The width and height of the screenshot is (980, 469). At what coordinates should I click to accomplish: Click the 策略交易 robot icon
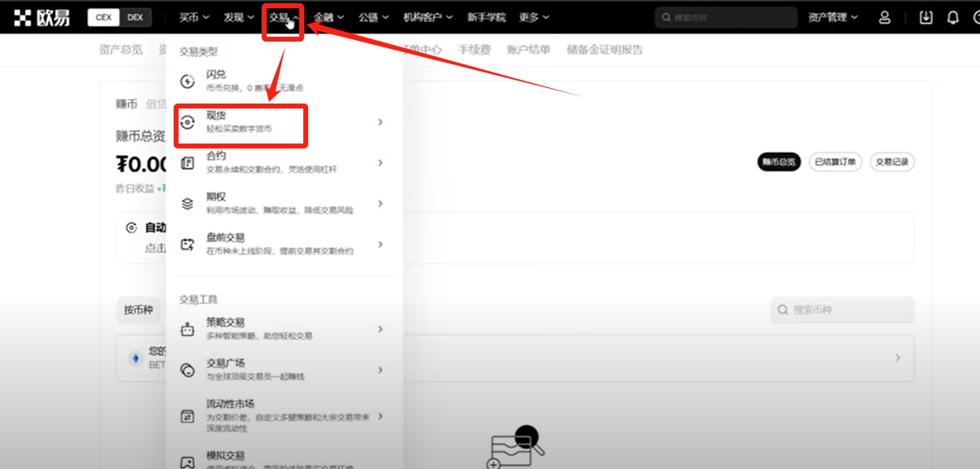pos(188,329)
